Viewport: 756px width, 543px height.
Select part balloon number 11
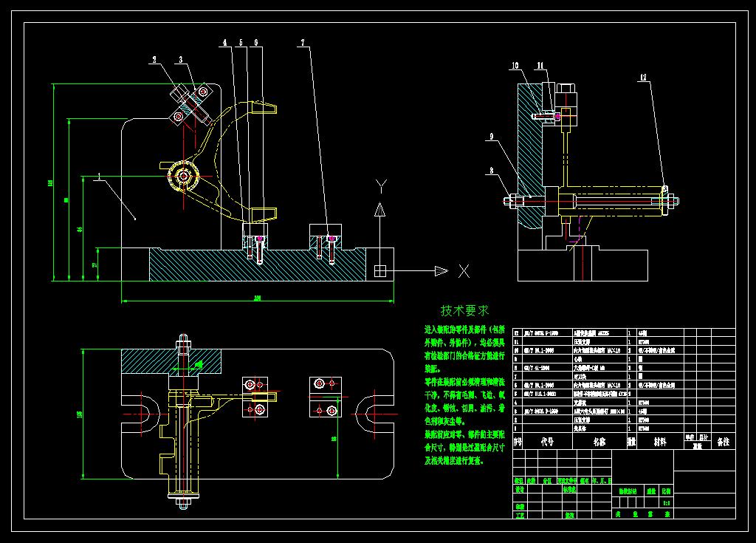(x=540, y=65)
